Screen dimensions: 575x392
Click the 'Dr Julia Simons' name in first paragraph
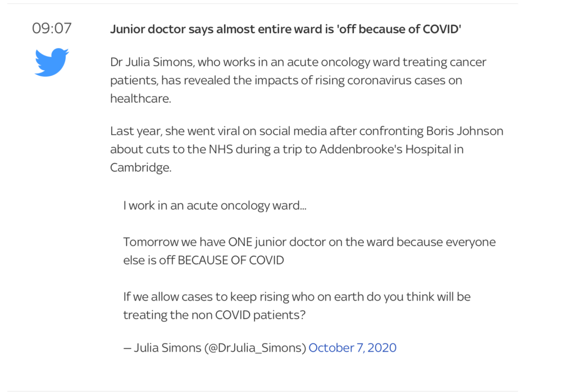coord(152,62)
